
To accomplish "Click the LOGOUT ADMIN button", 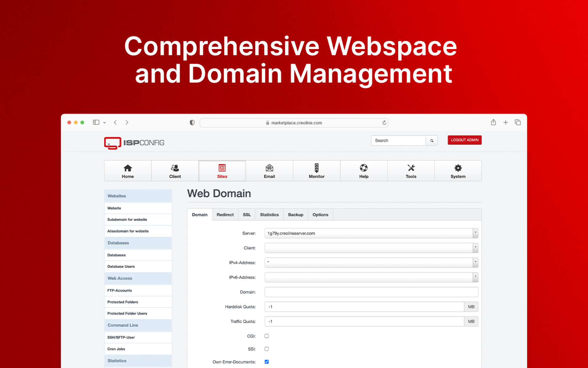I will pos(464,140).
